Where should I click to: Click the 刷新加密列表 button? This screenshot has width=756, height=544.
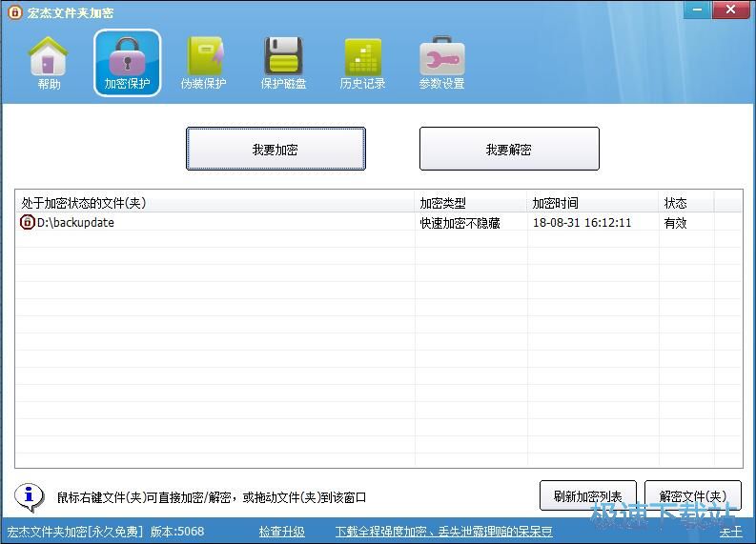[587, 495]
